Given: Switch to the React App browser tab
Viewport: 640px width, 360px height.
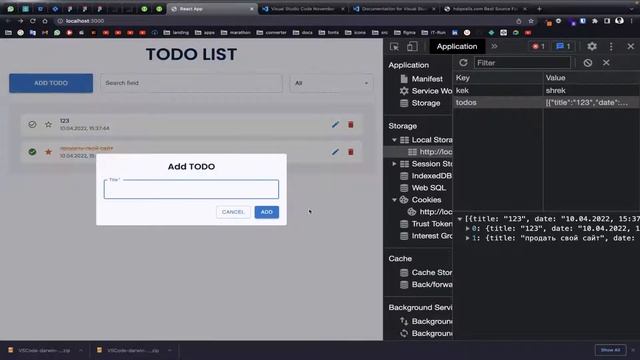Looking at the screenshot, I should click(x=212, y=9).
